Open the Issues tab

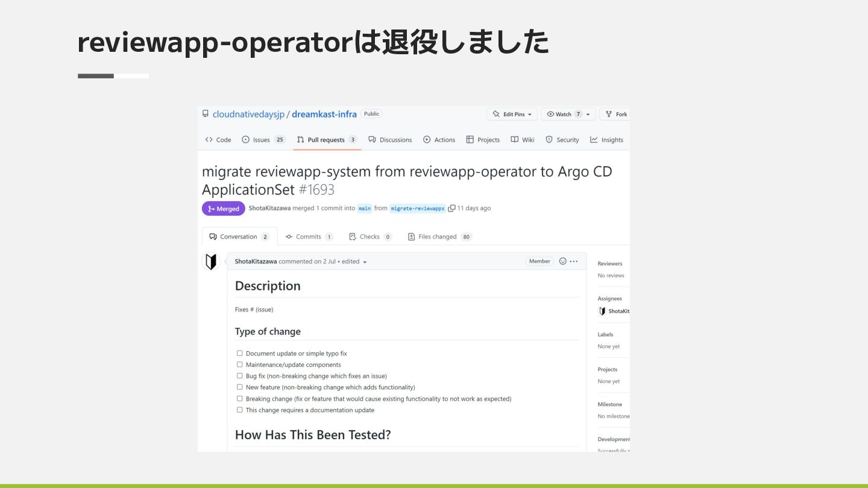263,140
